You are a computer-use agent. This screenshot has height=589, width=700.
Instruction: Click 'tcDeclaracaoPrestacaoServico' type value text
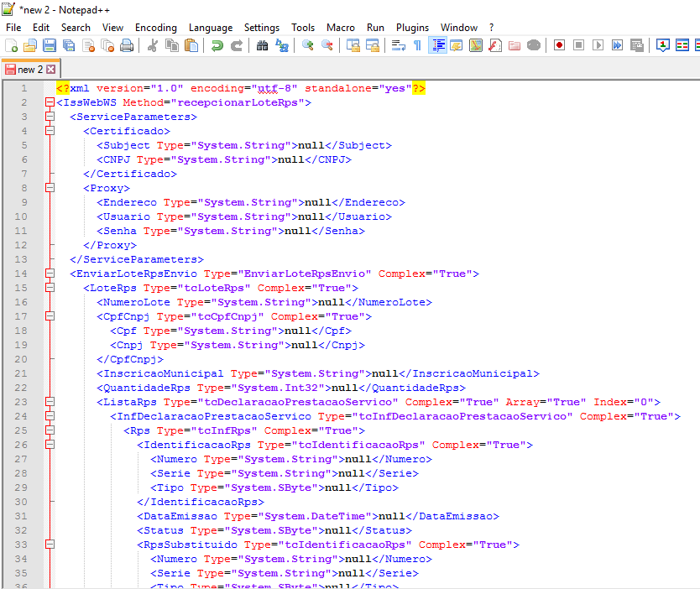coord(298,402)
